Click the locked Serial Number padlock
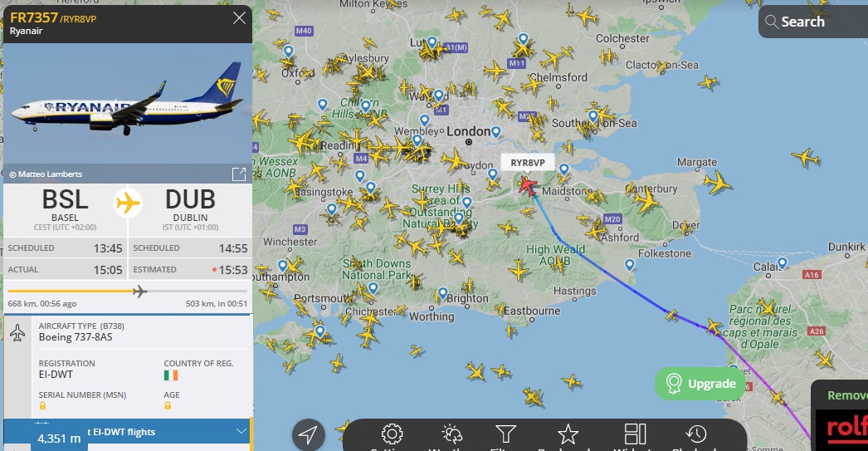This screenshot has width=868, height=451. click(x=42, y=406)
